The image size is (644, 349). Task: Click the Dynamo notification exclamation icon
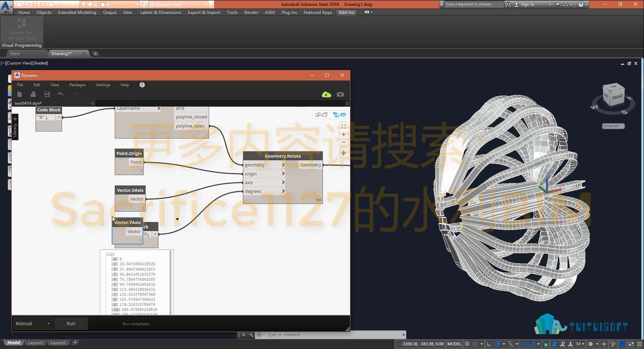click(x=142, y=85)
